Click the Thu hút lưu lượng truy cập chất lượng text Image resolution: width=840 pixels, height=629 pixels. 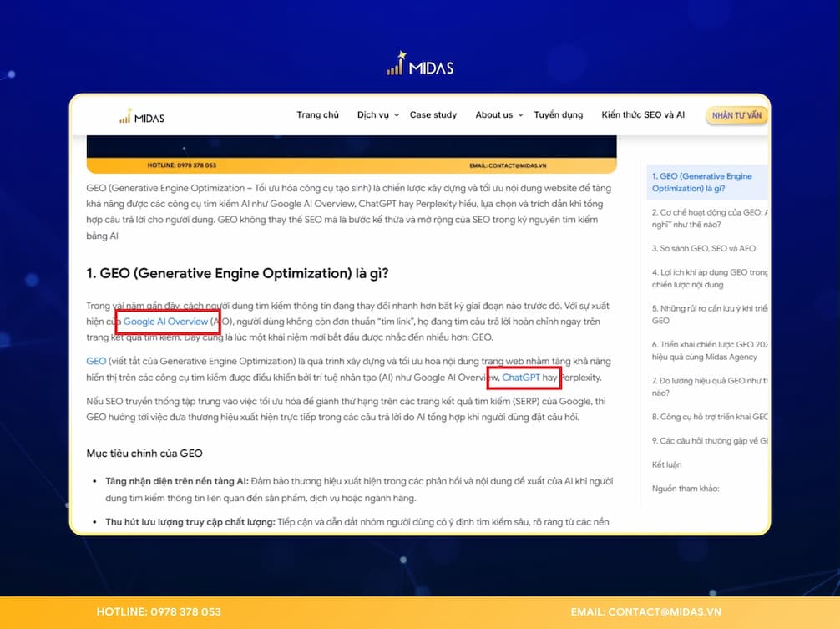[x=190, y=522]
